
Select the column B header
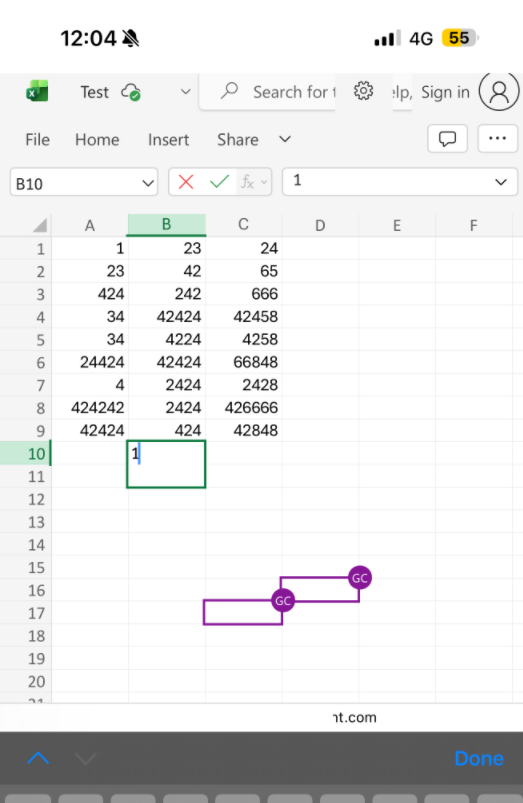pyautogui.click(x=166, y=225)
